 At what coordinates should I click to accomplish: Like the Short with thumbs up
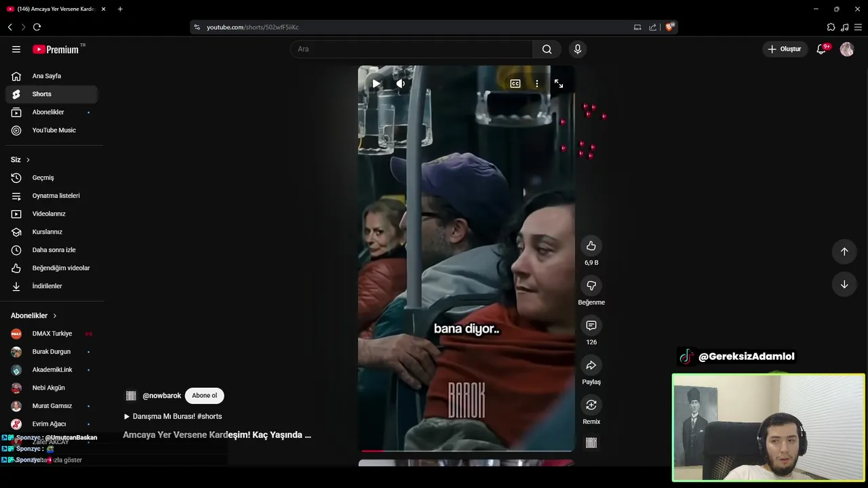point(591,245)
